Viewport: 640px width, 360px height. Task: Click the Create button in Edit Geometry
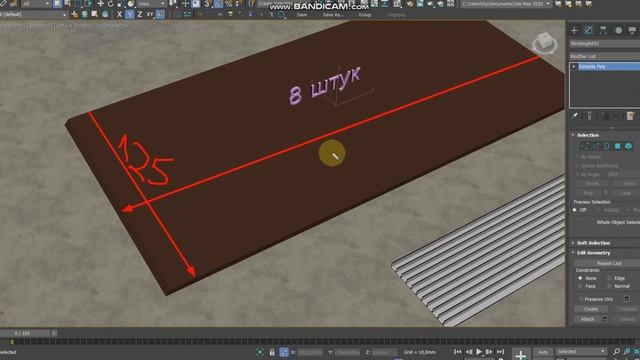(591, 309)
